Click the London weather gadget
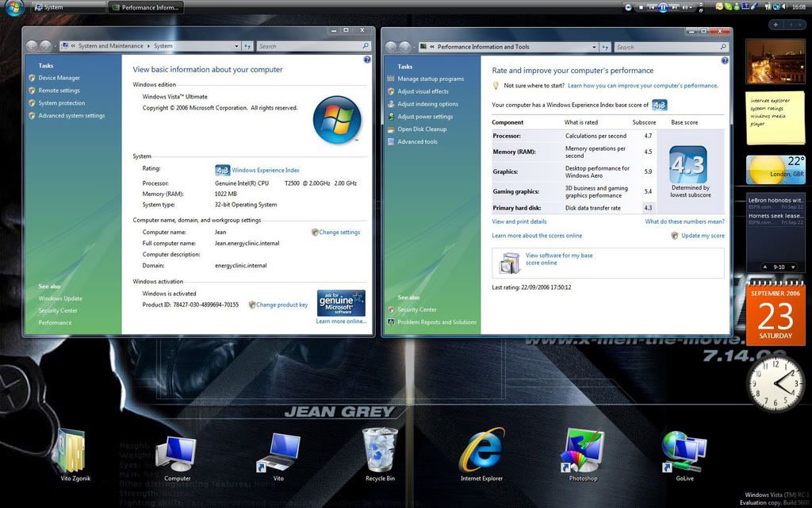The image size is (812, 508). click(776, 170)
